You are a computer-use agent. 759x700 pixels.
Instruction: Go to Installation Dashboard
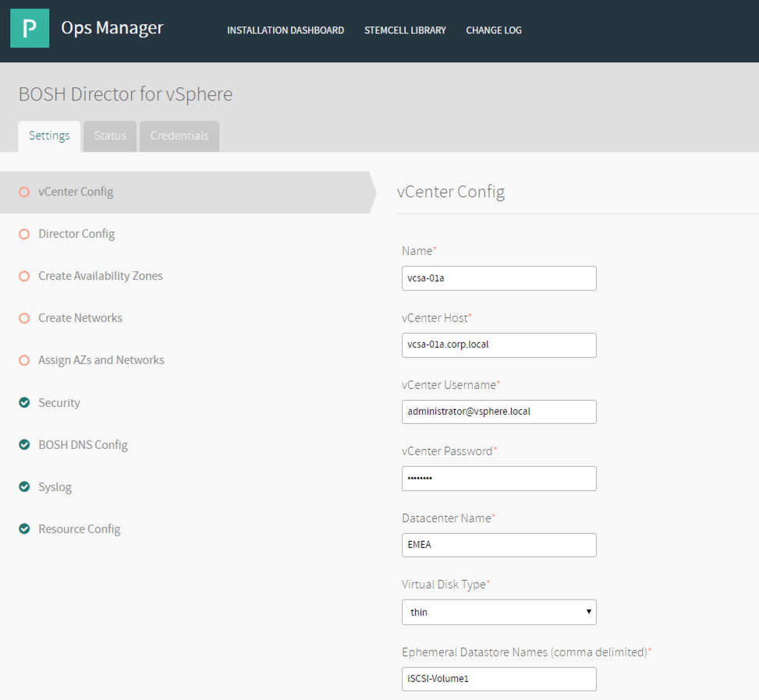(286, 30)
